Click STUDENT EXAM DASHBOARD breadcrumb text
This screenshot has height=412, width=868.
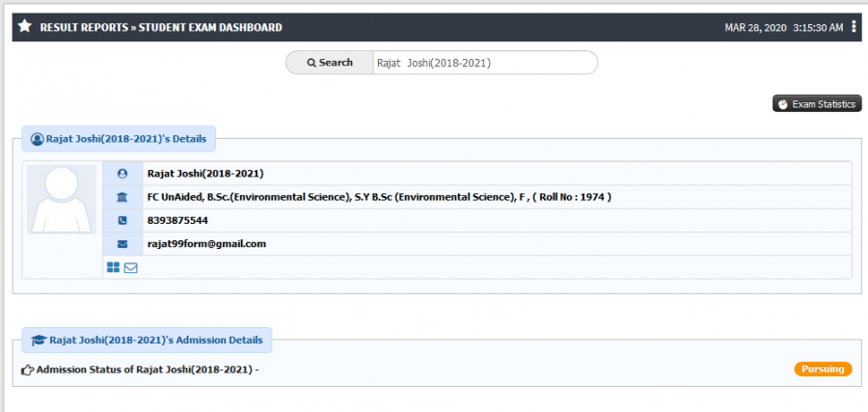pyautogui.click(x=210, y=27)
